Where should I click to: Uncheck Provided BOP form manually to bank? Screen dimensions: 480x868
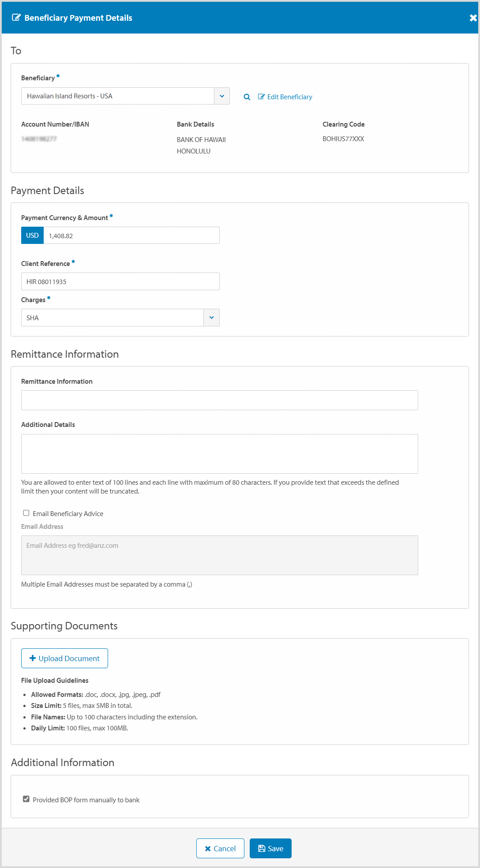point(26,799)
